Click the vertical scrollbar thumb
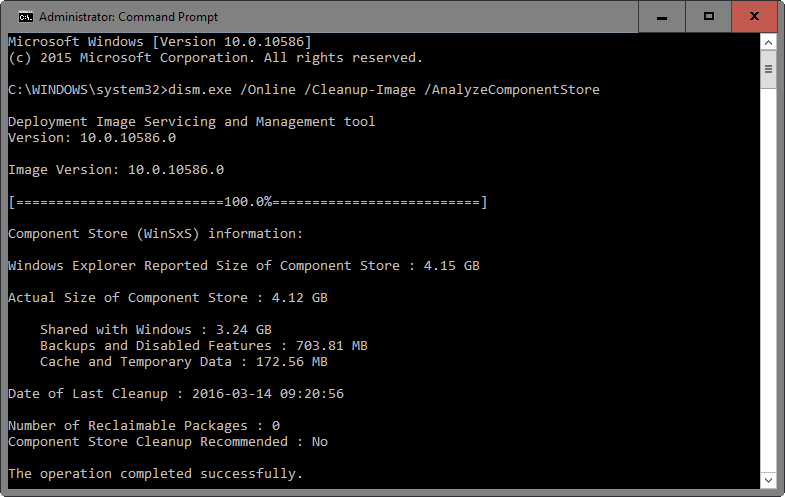Viewport: 785px width, 497px height. click(x=768, y=69)
